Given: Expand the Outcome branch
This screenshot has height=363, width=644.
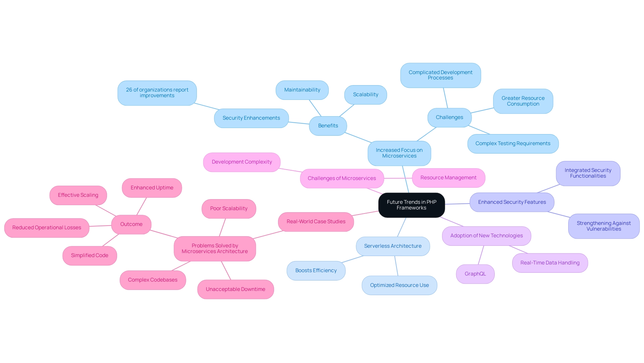Looking at the screenshot, I should [x=132, y=224].
